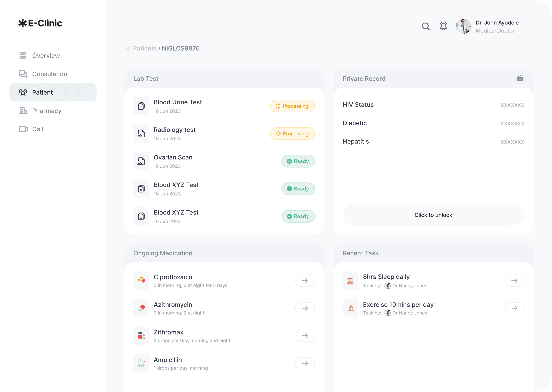552x392 pixels.
Task: Click the 8hrs Sleep daily task icon
Action: pos(350,280)
